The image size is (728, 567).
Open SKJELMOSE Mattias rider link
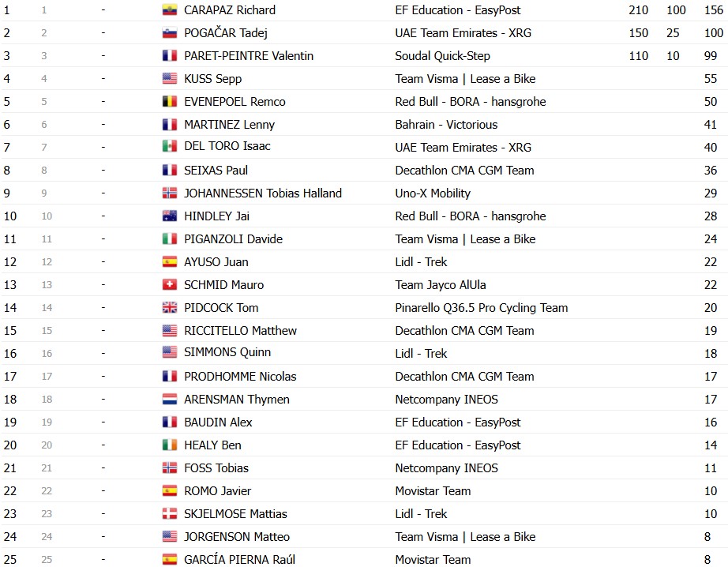[236, 513]
